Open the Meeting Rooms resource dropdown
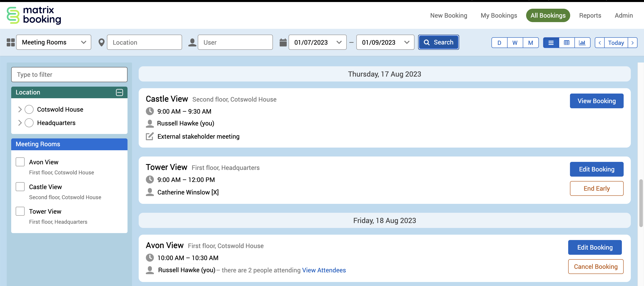The width and height of the screenshot is (644, 286). 54,42
